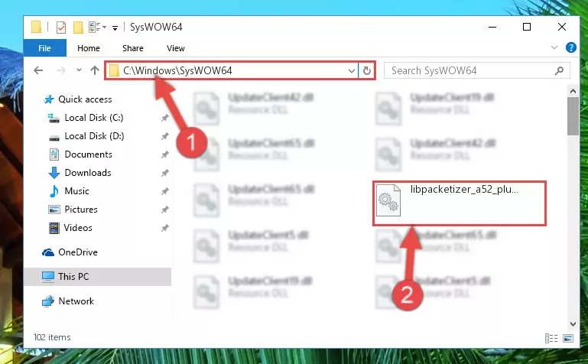Click the pin icon next to Music
Viewport: 588px width, 364px height.
coord(164,191)
